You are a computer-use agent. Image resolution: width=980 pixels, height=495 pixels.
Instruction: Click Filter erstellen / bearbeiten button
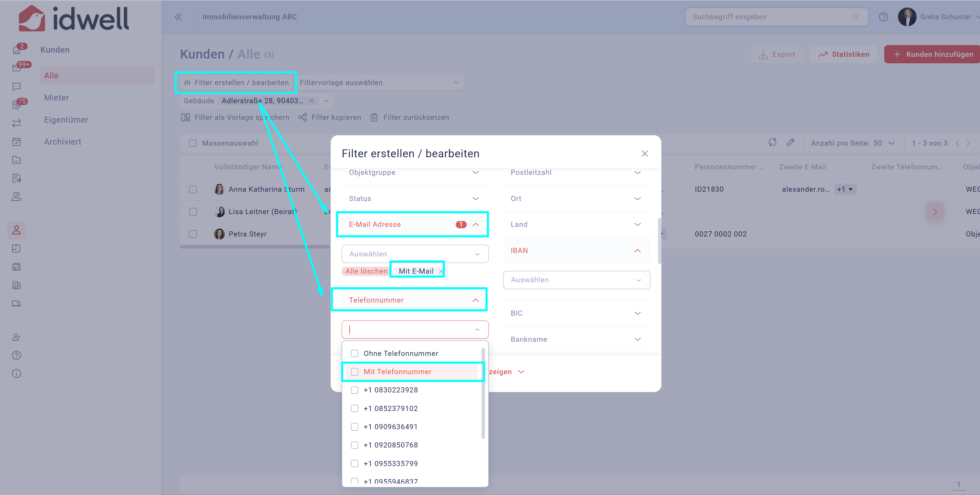[x=236, y=83]
